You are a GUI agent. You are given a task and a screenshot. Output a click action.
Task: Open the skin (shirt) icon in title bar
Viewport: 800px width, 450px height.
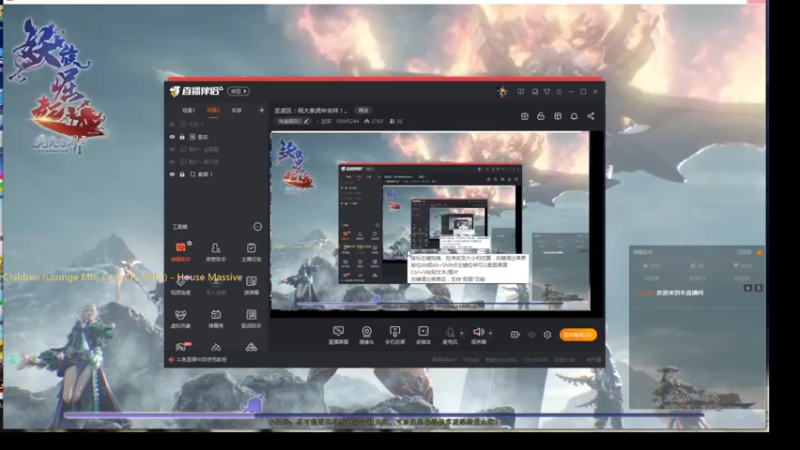(x=547, y=92)
